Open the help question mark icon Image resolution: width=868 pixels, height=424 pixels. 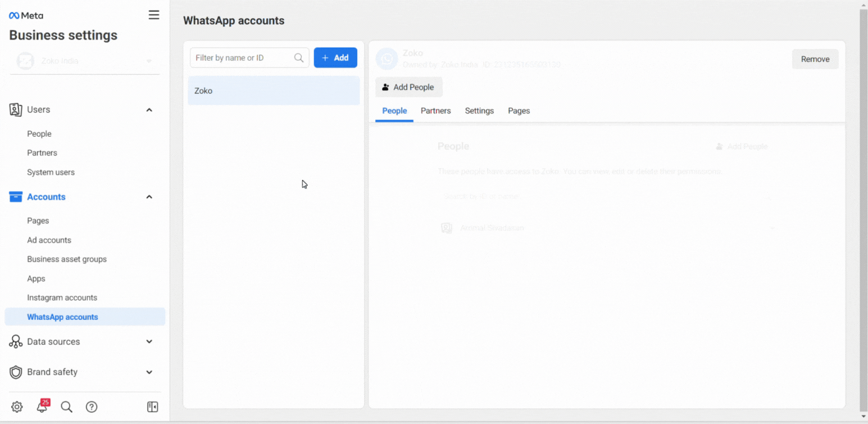[x=92, y=407]
